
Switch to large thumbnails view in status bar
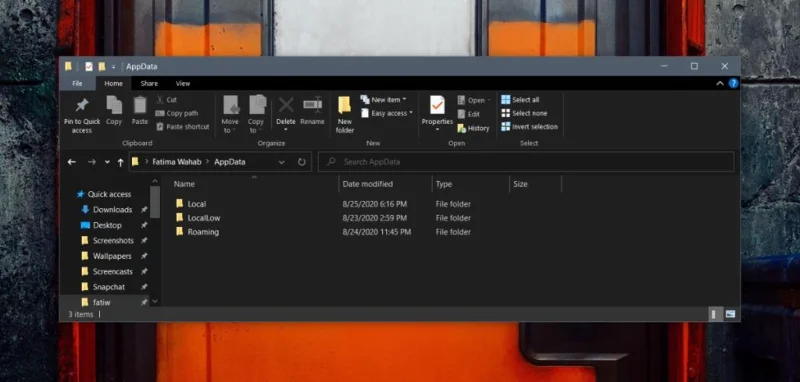coord(730,314)
